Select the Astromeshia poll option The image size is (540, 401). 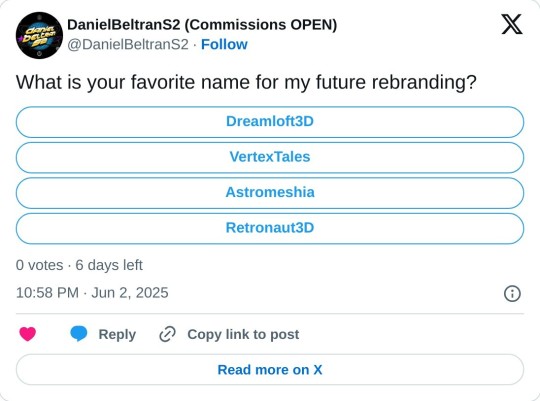point(270,193)
